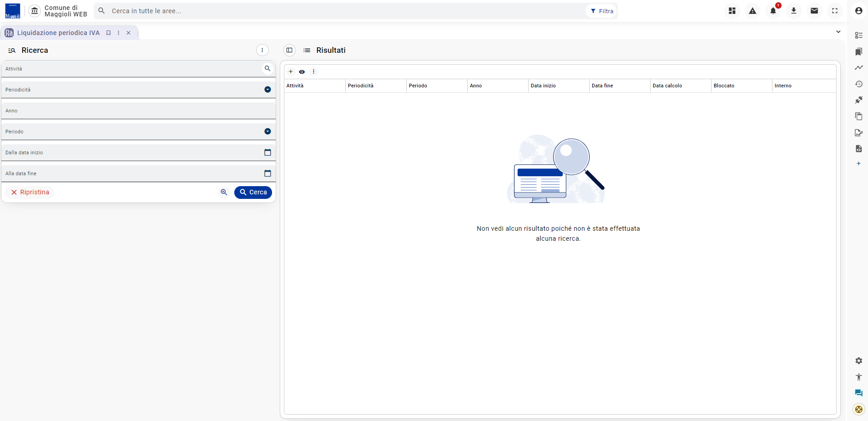
Task: Click the Ricerca heading search icon
Action: point(12,51)
